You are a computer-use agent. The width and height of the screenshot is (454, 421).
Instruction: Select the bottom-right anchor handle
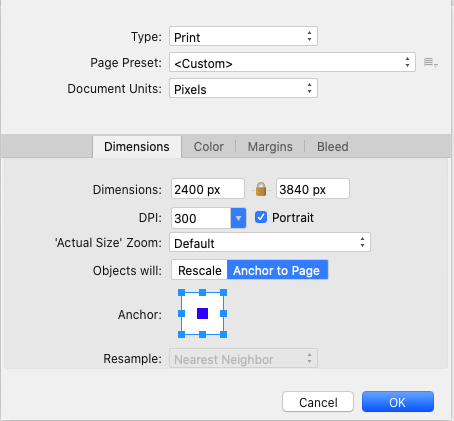(x=223, y=334)
